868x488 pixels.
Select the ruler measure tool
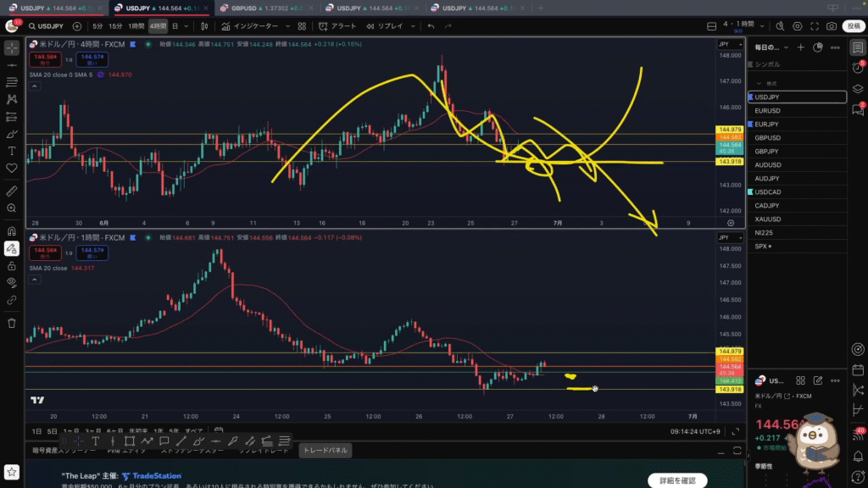pyautogui.click(x=12, y=191)
